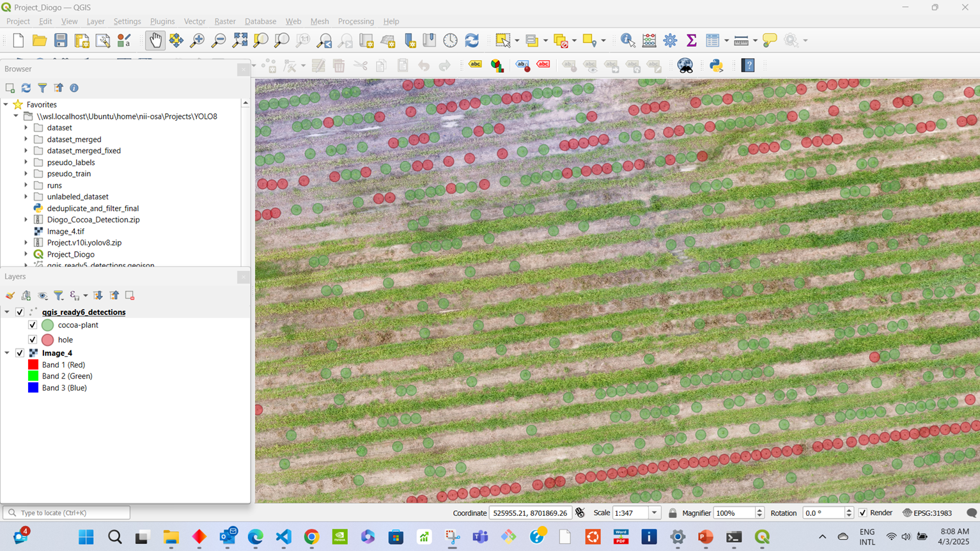The height and width of the screenshot is (551, 980).
Task: Uncheck the cocoa-plant category checkbox
Action: tap(33, 325)
